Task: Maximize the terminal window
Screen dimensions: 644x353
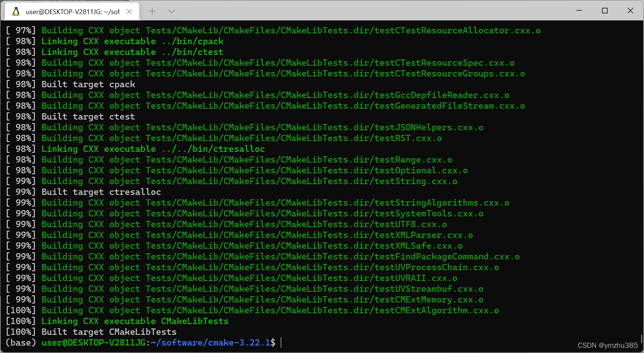Action: [605, 11]
